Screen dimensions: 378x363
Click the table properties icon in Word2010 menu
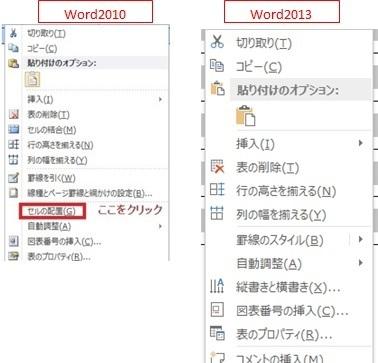tap(13, 256)
